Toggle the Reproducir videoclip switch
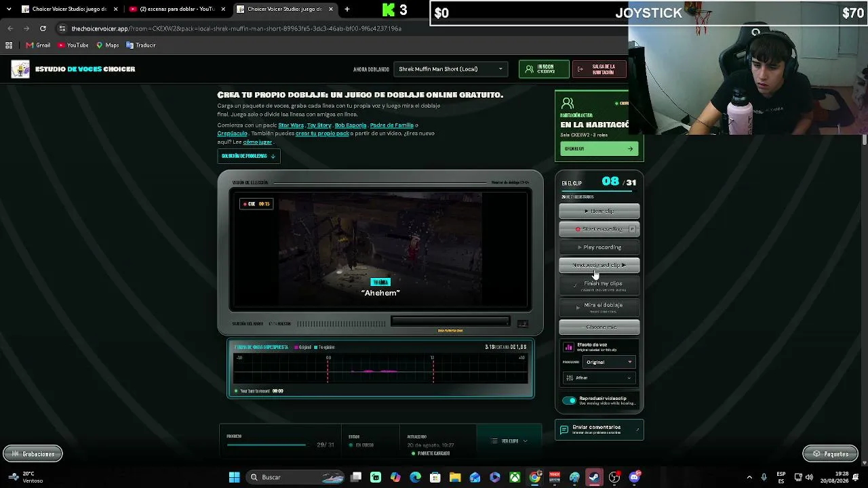The image size is (868, 488). pyautogui.click(x=569, y=401)
